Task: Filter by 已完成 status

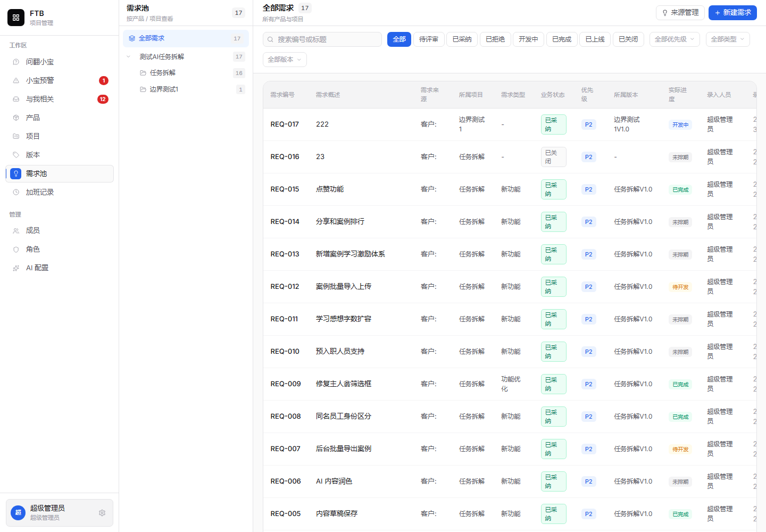Action: pos(562,39)
